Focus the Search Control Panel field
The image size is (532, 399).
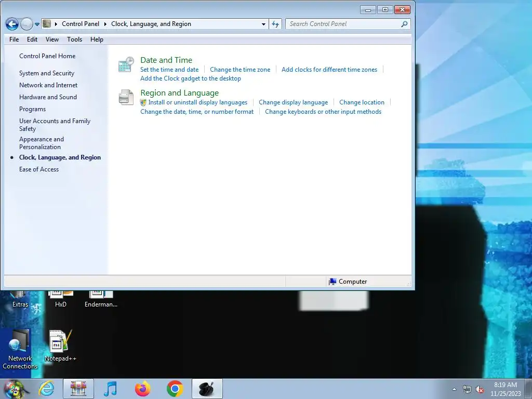[348, 24]
